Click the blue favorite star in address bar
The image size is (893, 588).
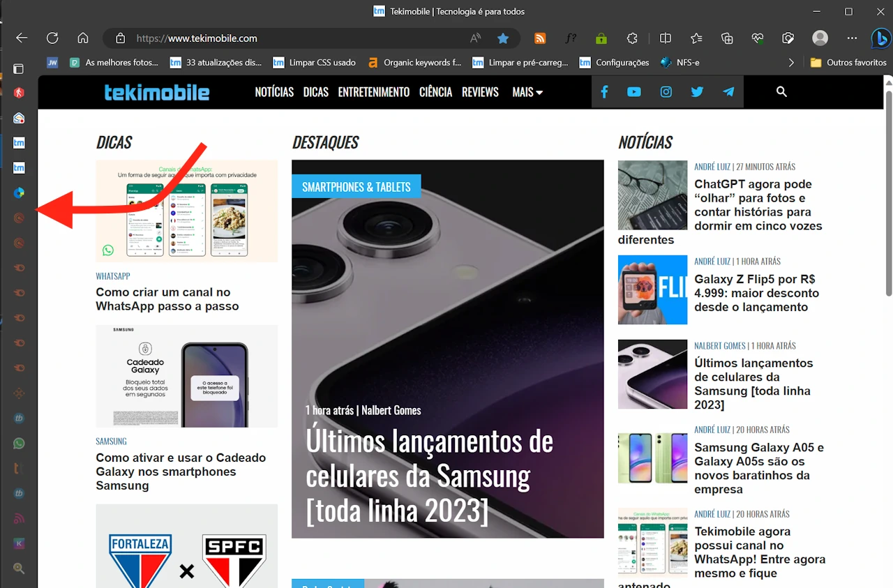[x=502, y=38]
